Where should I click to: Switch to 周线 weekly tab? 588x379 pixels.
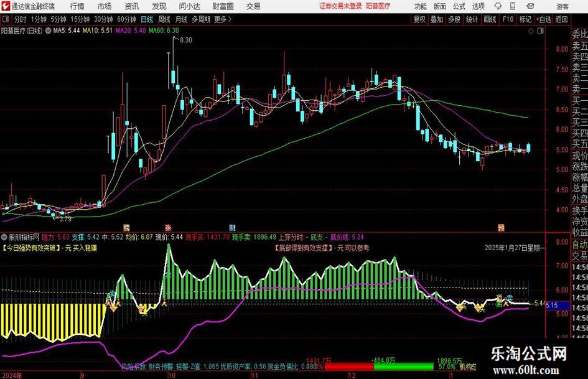(164, 19)
